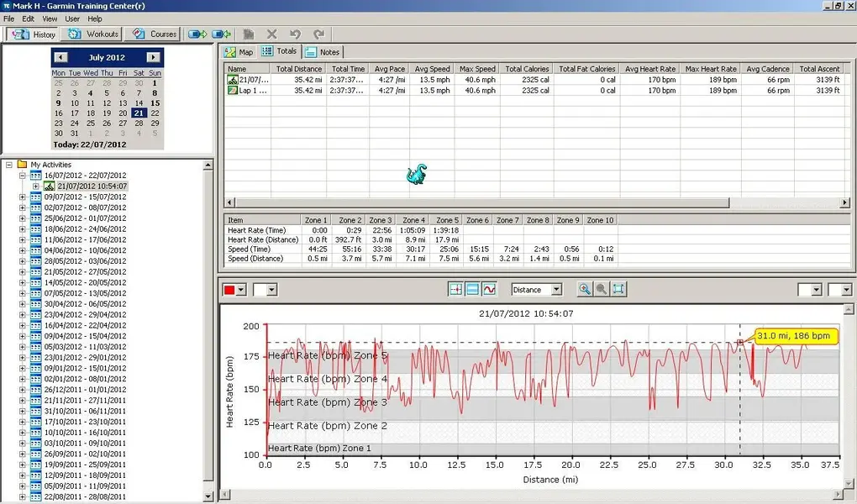Open the File menu
This screenshot has width=857, height=504.
pyautogui.click(x=8, y=18)
